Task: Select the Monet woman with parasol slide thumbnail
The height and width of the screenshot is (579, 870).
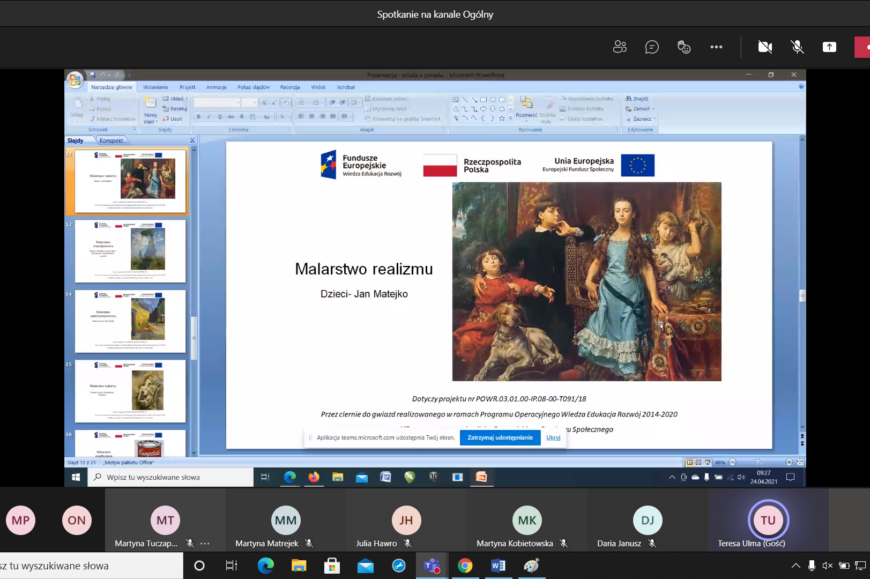Action: click(x=130, y=251)
